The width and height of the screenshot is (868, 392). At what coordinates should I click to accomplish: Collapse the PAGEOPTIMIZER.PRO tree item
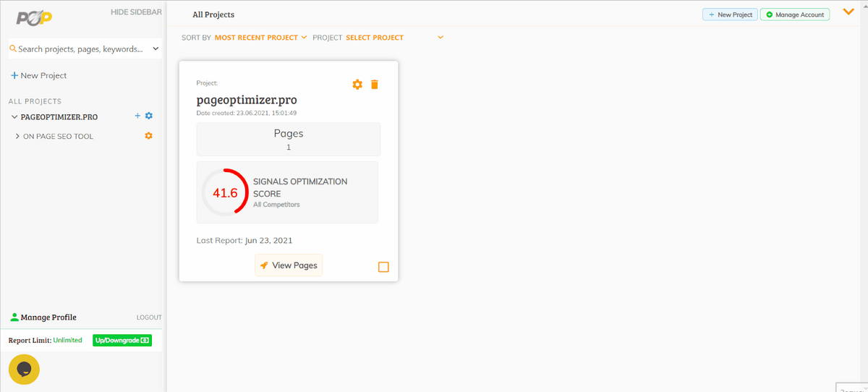point(14,116)
